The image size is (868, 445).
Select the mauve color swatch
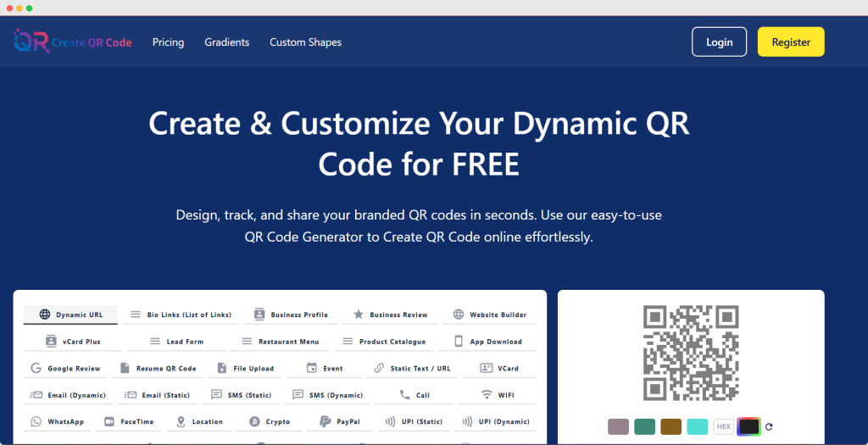[618, 426]
